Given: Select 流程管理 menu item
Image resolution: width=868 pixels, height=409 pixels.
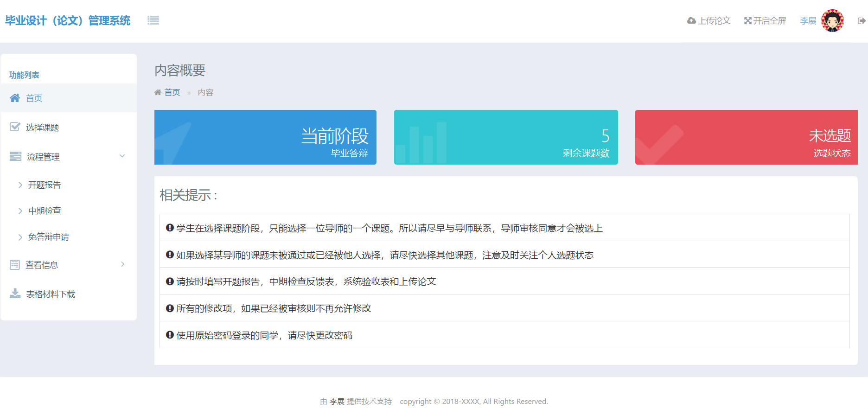Looking at the screenshot, I should click(69, 157).
